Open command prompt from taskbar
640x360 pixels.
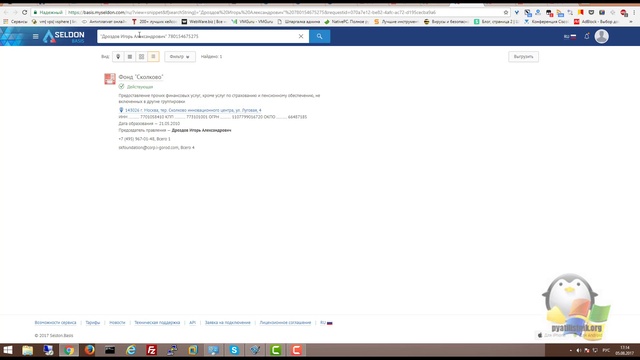[x=110, y=350]
